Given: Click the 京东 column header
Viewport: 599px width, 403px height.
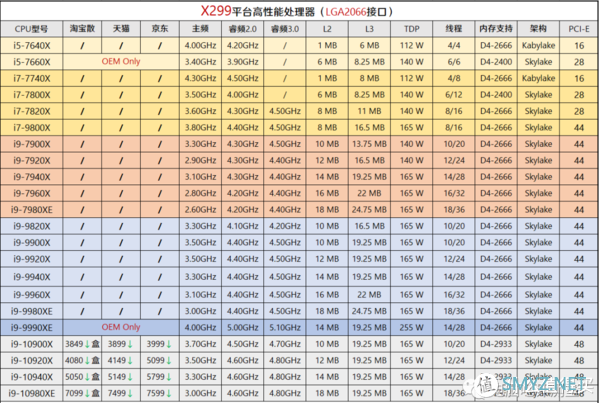Looking at the screenshot, I should click(160, 28).
